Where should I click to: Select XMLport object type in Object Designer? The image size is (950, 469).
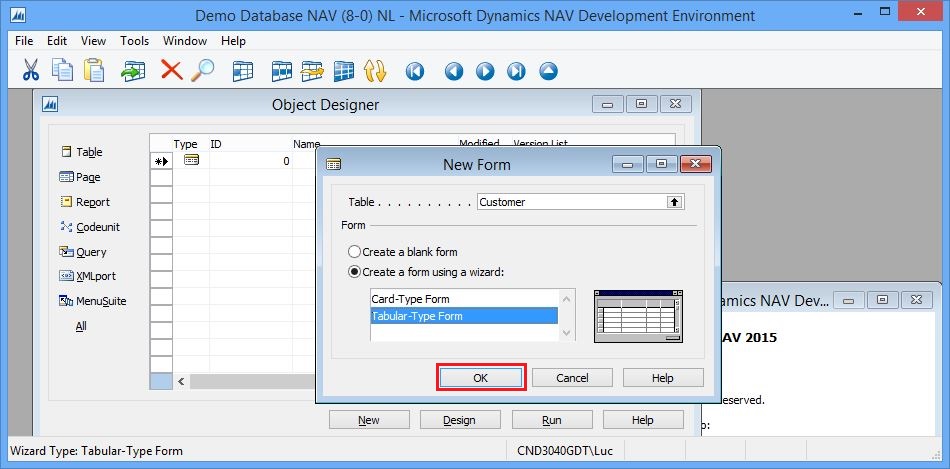87,276
